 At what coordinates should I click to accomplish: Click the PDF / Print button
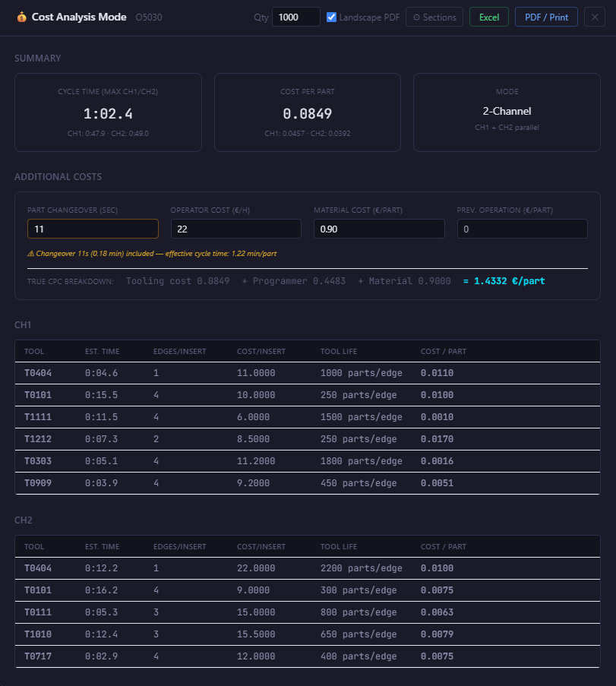pos(546,17)
